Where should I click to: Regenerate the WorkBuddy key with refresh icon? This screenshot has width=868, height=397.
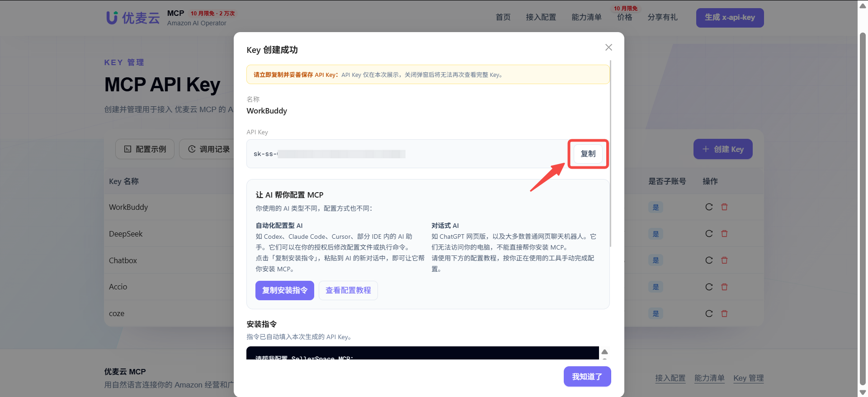point(709,207)
